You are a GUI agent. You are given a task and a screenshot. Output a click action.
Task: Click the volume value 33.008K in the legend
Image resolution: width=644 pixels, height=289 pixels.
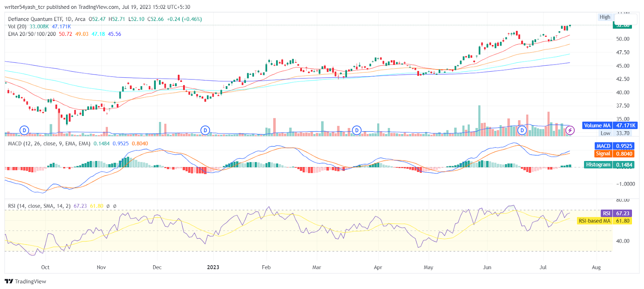point(39,27)
